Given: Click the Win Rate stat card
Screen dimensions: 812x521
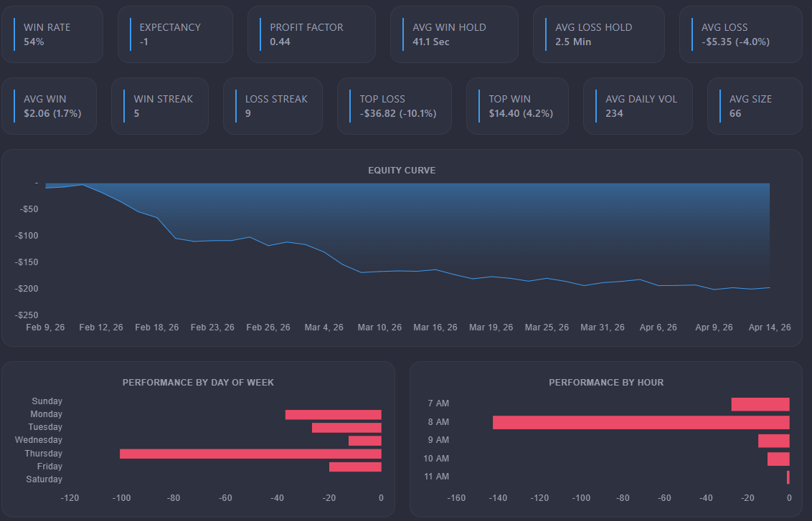Looking at the screenshot, I should [x=52, y=34].
